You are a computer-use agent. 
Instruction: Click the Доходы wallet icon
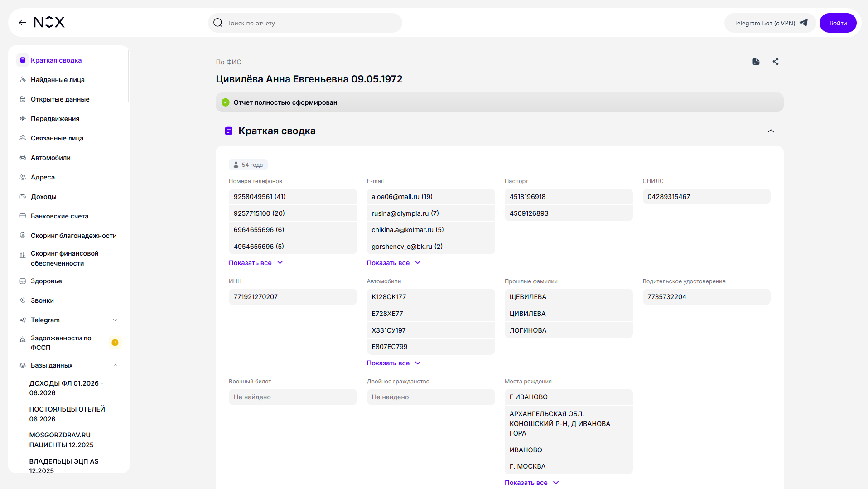pyautogui.click(x=23, y=197)
